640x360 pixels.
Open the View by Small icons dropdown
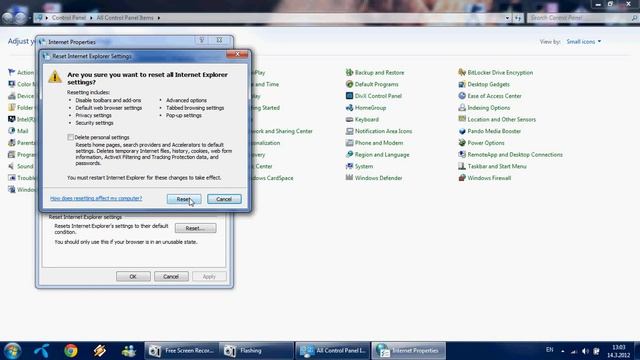[584, 42]
